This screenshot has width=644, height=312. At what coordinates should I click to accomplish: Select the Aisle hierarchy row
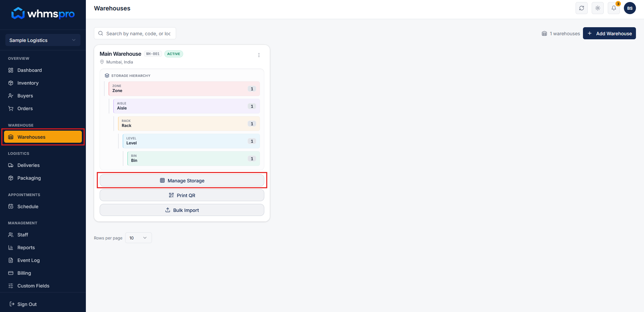click(186, 106)
